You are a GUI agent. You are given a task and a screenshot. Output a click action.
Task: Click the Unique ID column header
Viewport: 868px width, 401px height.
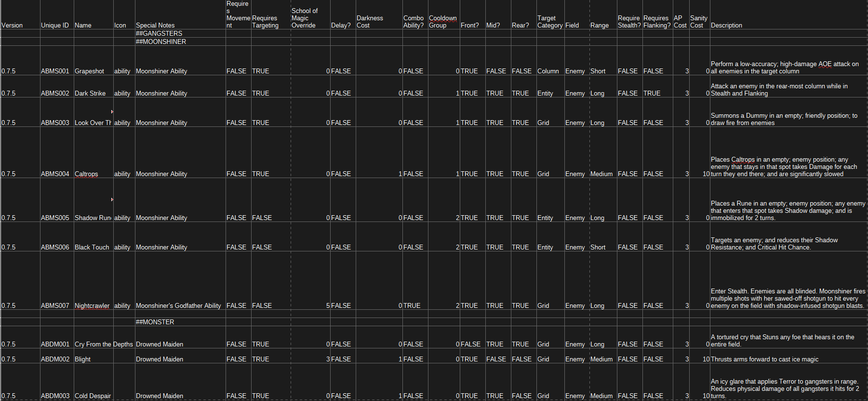[55, 25]
